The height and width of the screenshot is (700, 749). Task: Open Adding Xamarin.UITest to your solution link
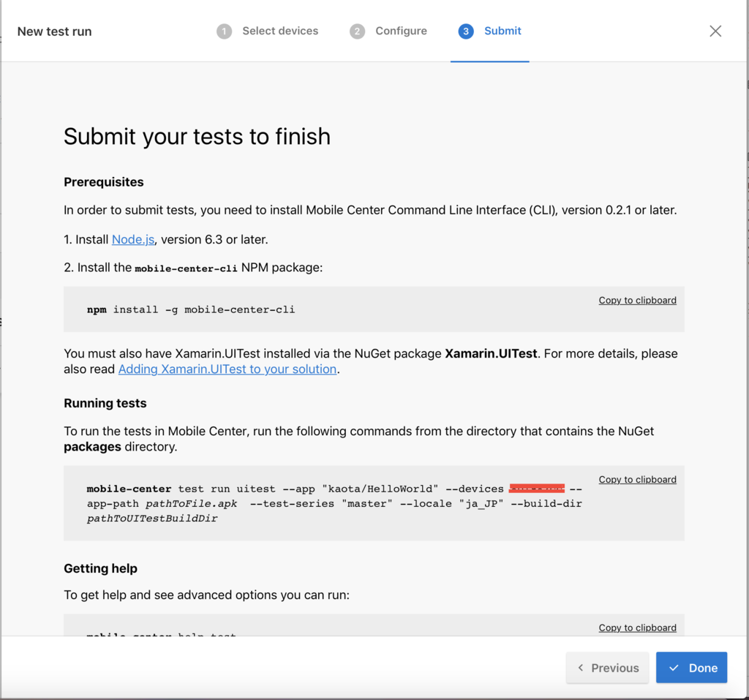coord(227,369)
